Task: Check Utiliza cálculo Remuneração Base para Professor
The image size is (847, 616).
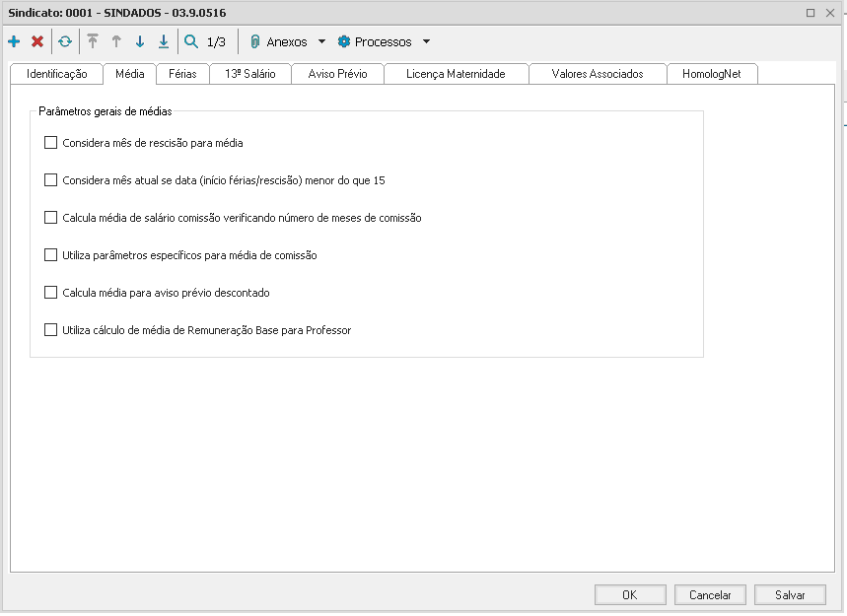Action: point(50,330)
